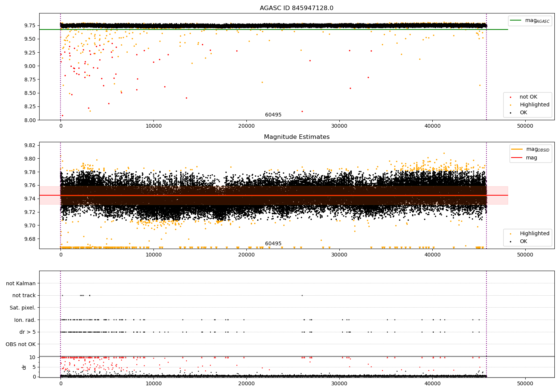Click the red mag line in middle plot
560x392 pixels.
click(x=274, y=195)
